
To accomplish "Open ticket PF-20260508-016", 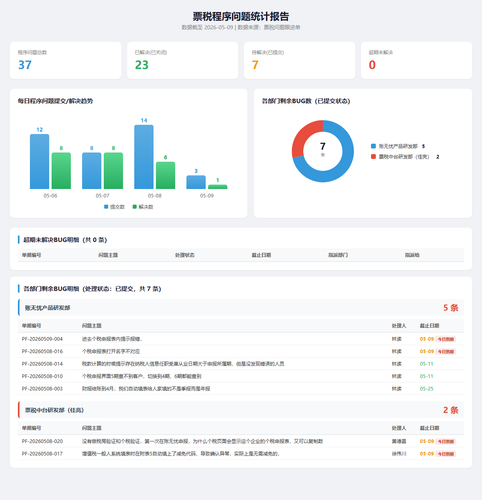I will tap(42, 351).
